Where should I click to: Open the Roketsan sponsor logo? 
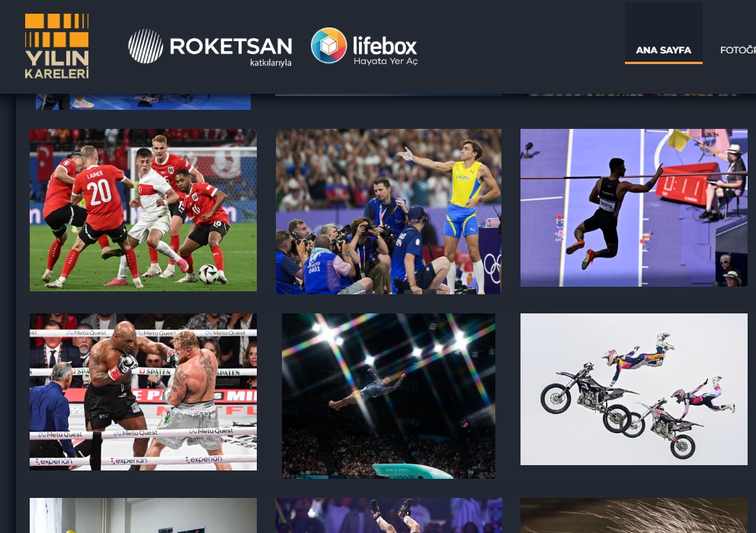point(210,47)
